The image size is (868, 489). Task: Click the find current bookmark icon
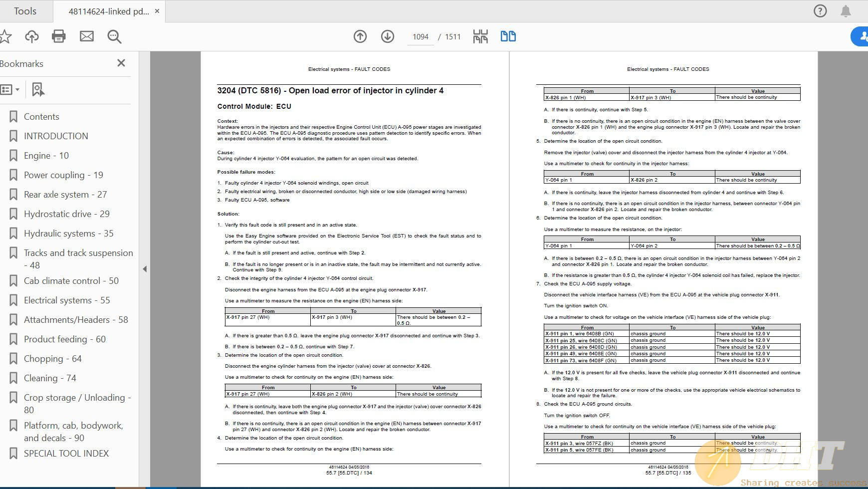click(x=38, y=90)
